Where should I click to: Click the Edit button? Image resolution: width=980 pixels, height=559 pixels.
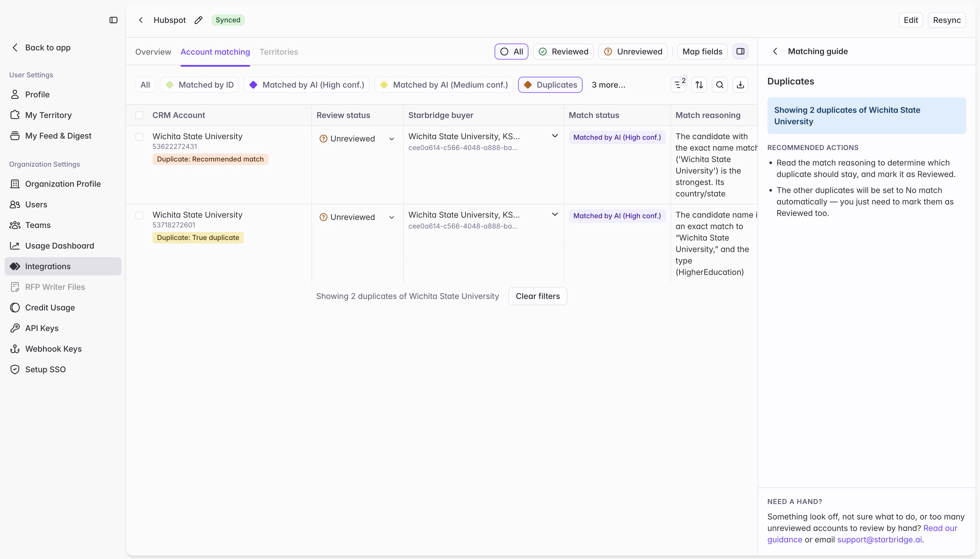(910, 20)
